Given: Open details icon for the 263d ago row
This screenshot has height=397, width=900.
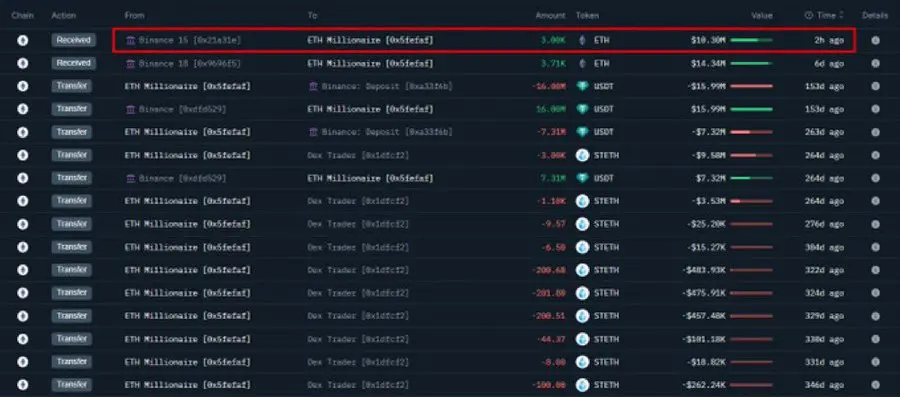Looking at the screenshot, I should (875, 132).
